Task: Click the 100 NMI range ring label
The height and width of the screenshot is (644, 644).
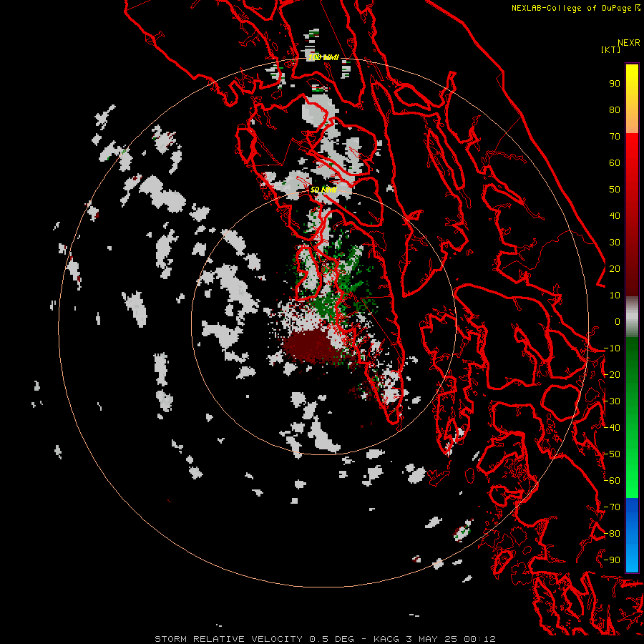Action: [x=323, y=57]
